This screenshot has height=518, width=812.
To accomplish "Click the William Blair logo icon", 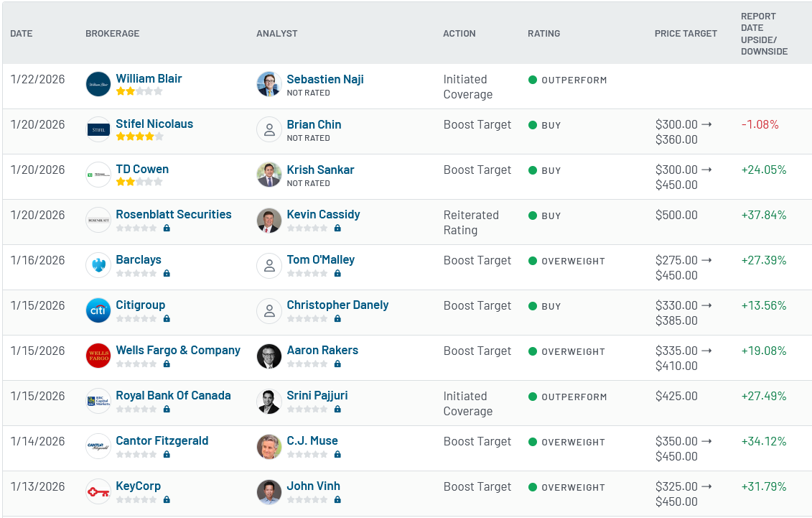I will pyautogui.click(x=98, y=85).
